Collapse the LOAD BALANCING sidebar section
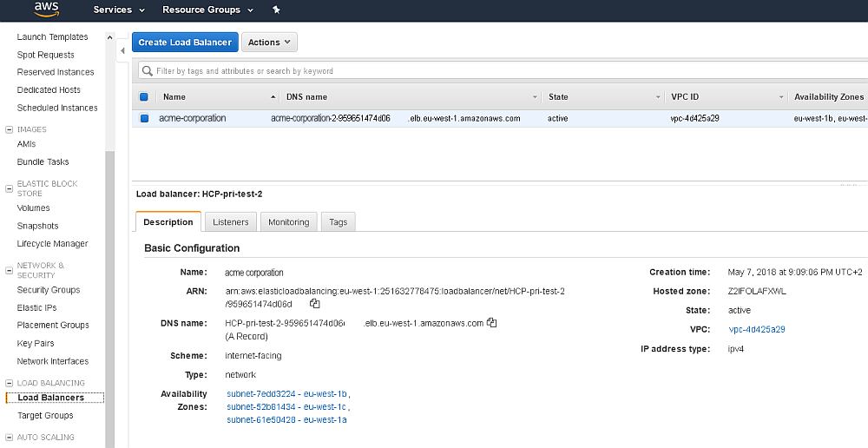This screenshot has width=868, height=448. [9, 383]
